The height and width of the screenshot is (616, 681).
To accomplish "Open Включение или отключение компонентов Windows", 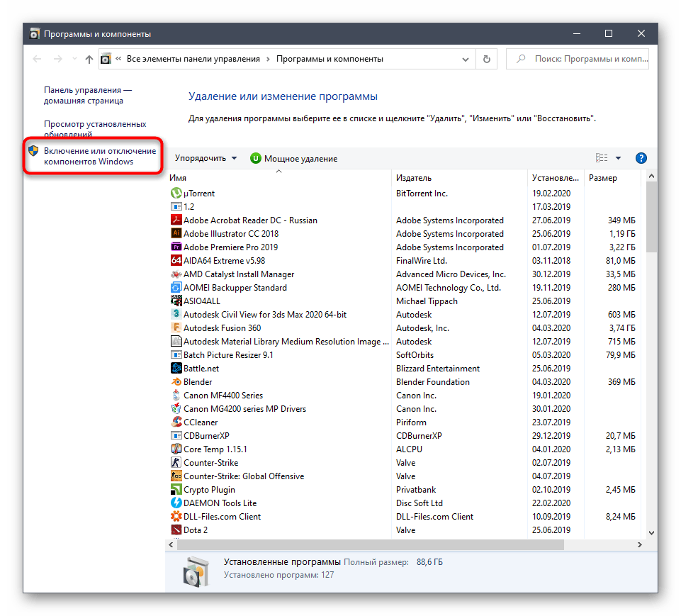I will (99, 156).
